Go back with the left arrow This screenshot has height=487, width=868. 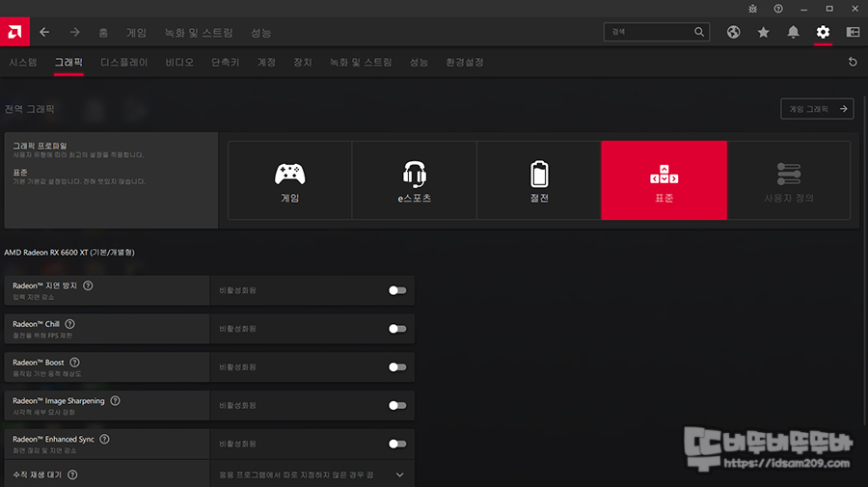[44, 32]
